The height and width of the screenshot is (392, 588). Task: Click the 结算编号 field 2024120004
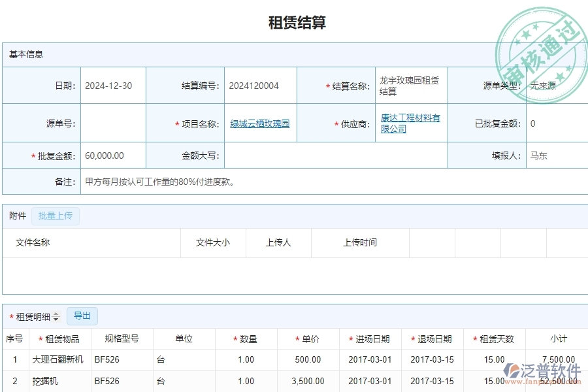[x=259, y=86]
